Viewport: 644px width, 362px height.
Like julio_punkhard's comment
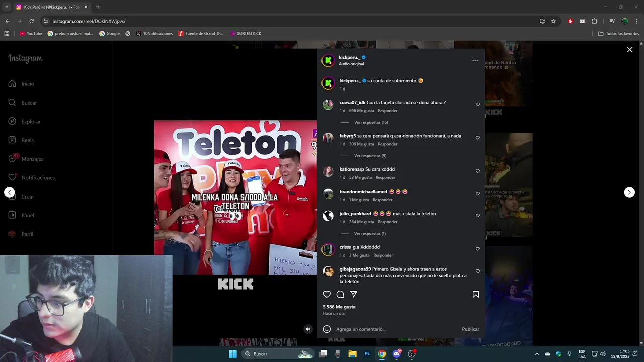(x=478, y=216)
